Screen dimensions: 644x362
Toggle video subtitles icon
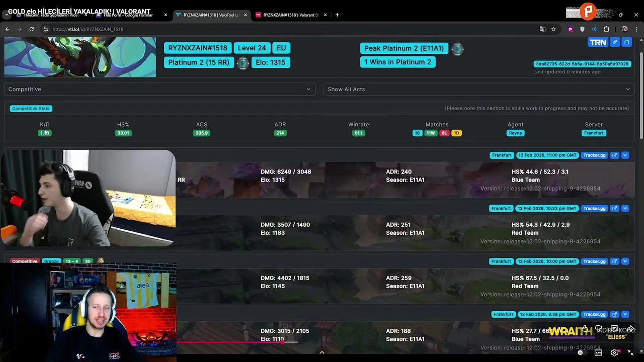tap(598, 353)
